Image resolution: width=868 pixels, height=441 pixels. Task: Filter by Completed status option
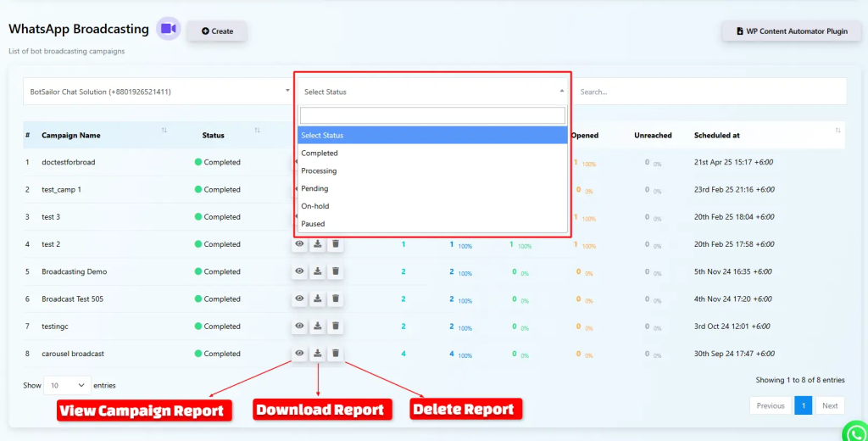click(432, 153)
